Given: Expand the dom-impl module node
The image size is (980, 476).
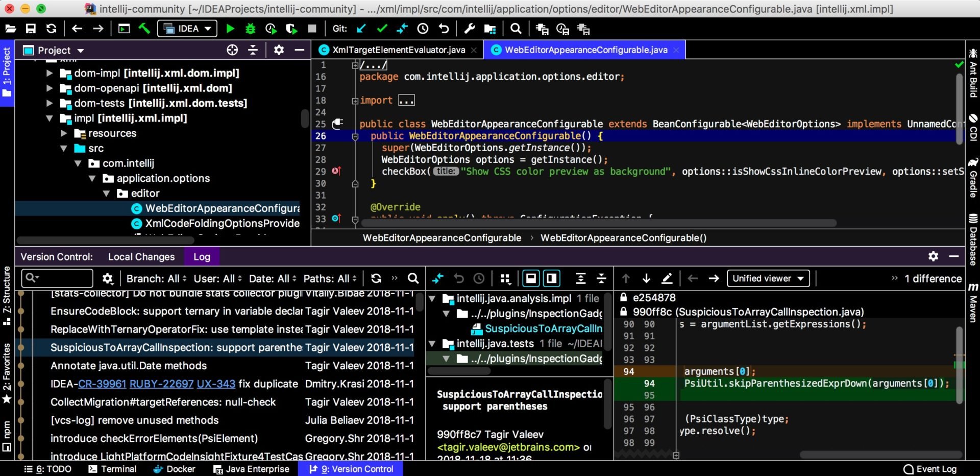Looking at the screenshot, I should (50, 73).
